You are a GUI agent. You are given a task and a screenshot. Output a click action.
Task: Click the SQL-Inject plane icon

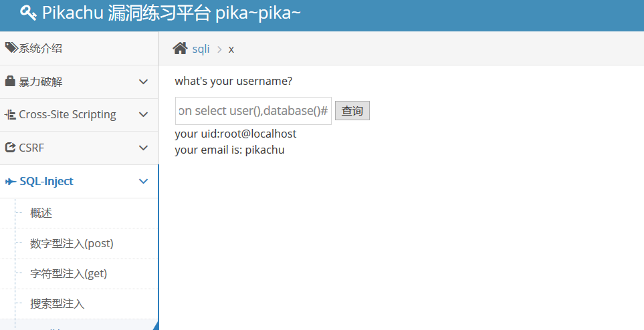(11, 181)
